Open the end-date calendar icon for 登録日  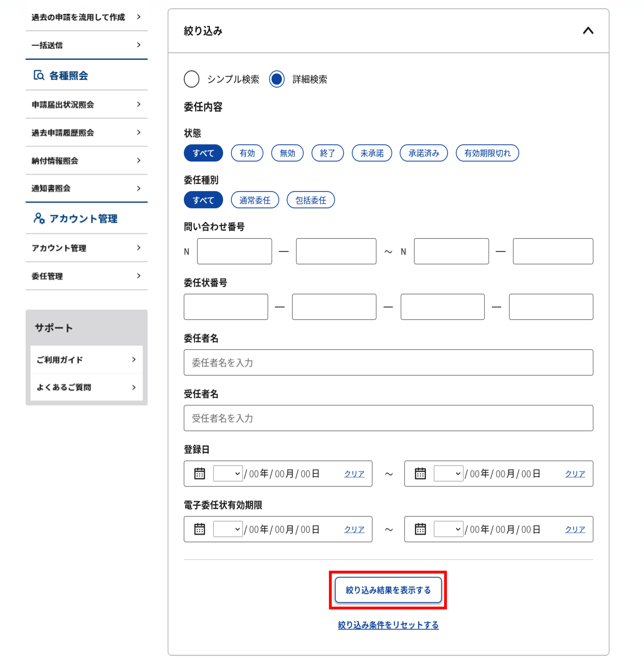(420, 474)
